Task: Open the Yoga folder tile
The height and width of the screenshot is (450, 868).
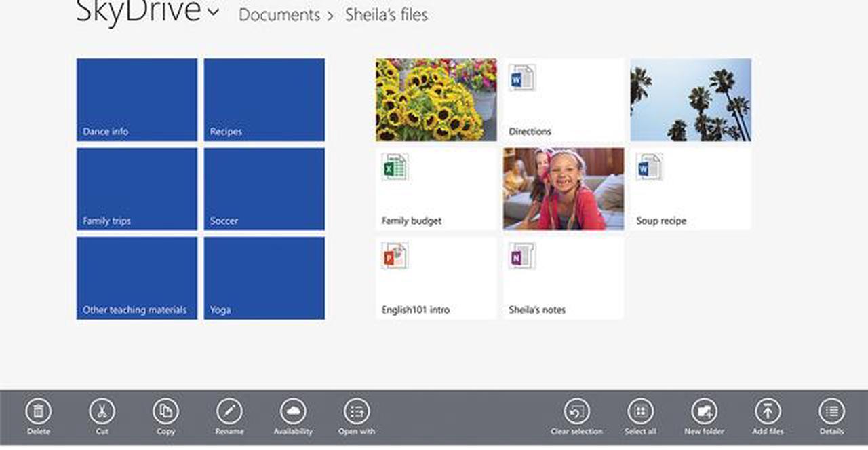Action: (264, 278)
